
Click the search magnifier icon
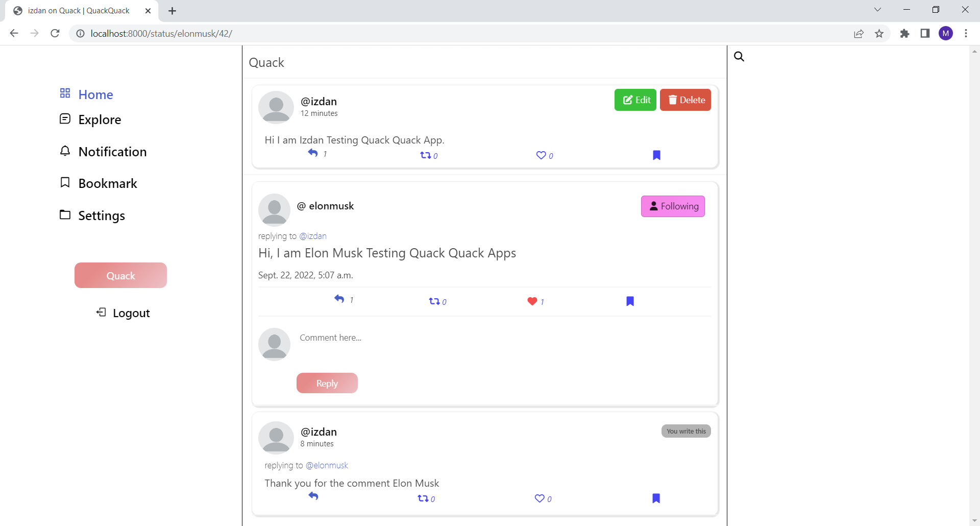[739, 56]
